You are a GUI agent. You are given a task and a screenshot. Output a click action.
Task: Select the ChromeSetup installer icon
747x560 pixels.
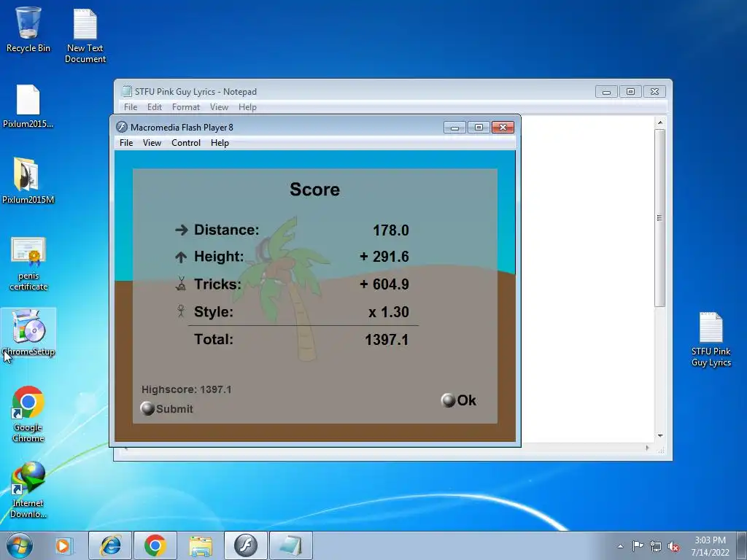pyautogui.click(x=28, y=332)
